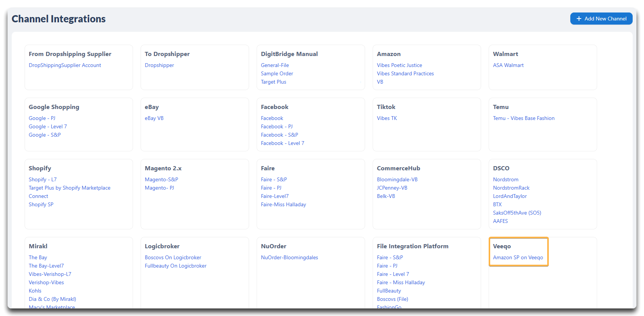This screenshot has width=644, height=316.
Task: Select General-File under DigitBridge Manual
Action: click(x=275, y=65)
